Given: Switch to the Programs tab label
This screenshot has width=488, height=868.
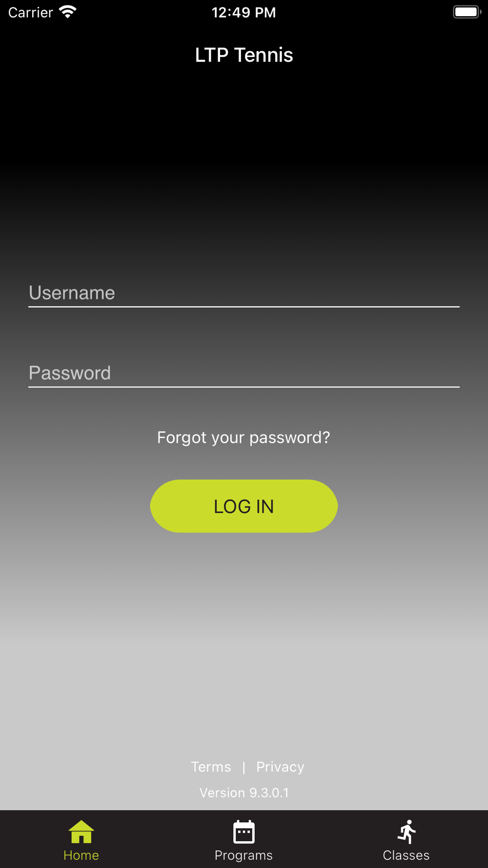Looking at the screenshot, I should point(244,855).
